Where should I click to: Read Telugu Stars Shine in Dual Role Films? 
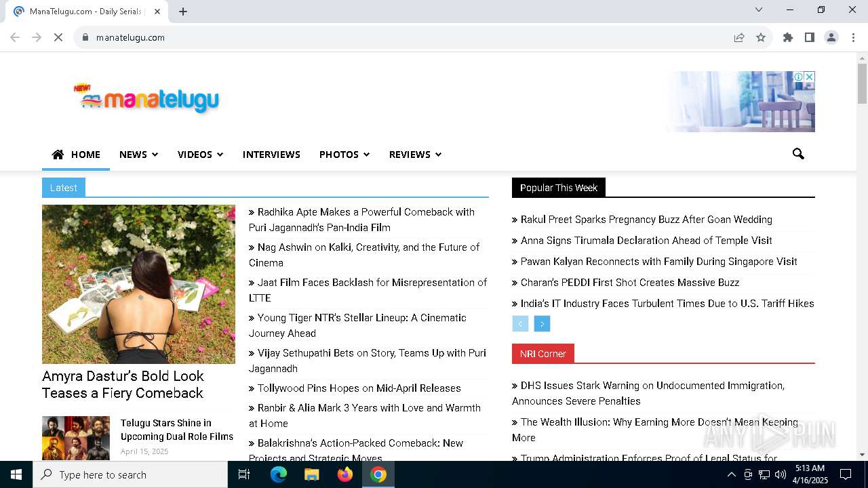pos(177,430)
